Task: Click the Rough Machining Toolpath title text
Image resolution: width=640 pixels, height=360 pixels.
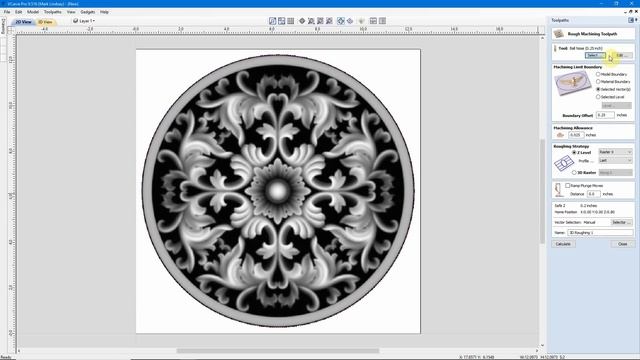Action: click(592, 34)
